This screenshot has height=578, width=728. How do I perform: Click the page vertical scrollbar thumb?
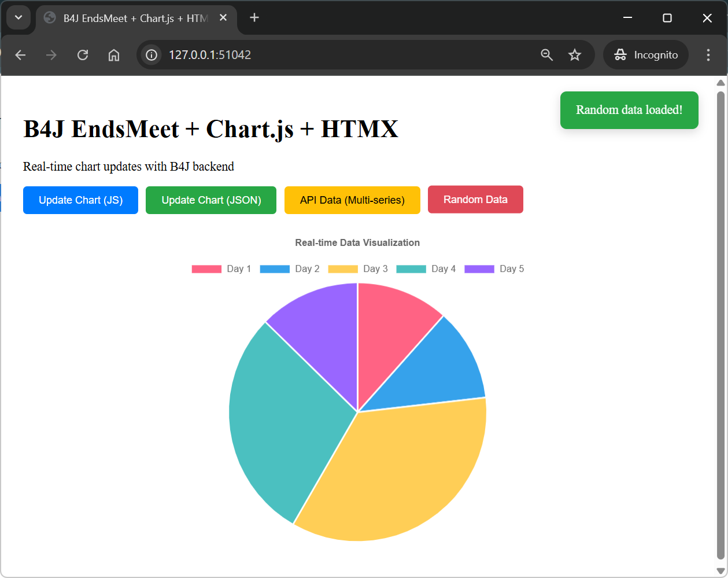pyautogui.click(x=720, y=324)
